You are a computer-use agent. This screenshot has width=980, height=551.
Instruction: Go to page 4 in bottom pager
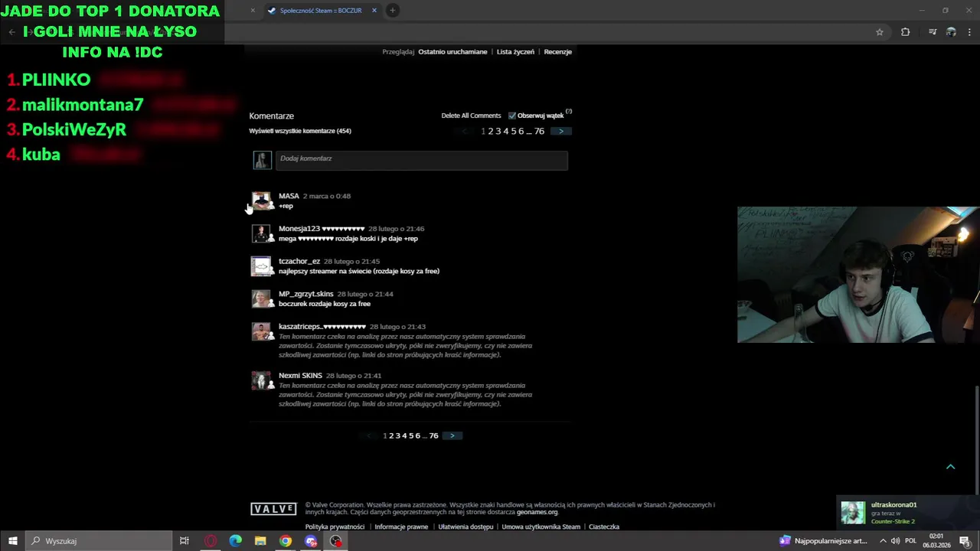[404, 436]
